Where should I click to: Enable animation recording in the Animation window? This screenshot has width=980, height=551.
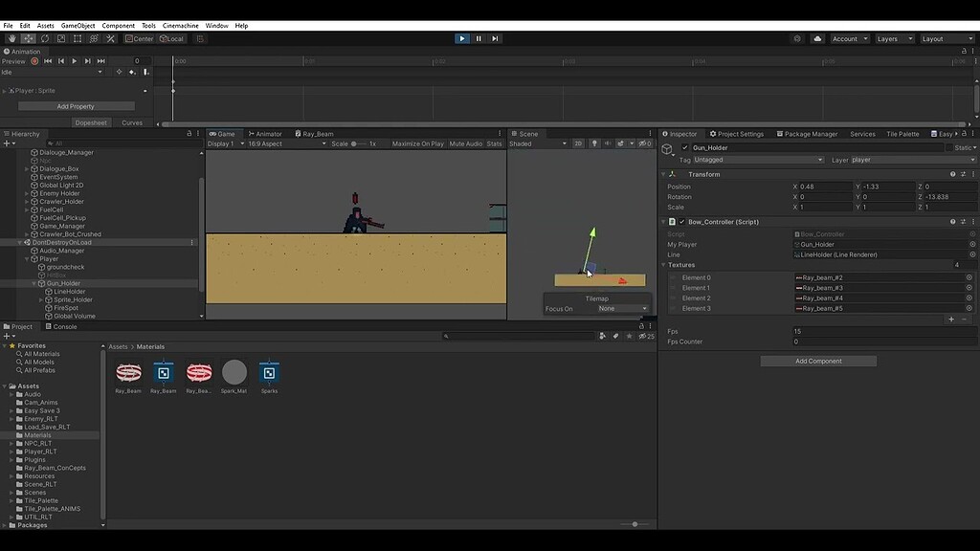click(34, 61)
